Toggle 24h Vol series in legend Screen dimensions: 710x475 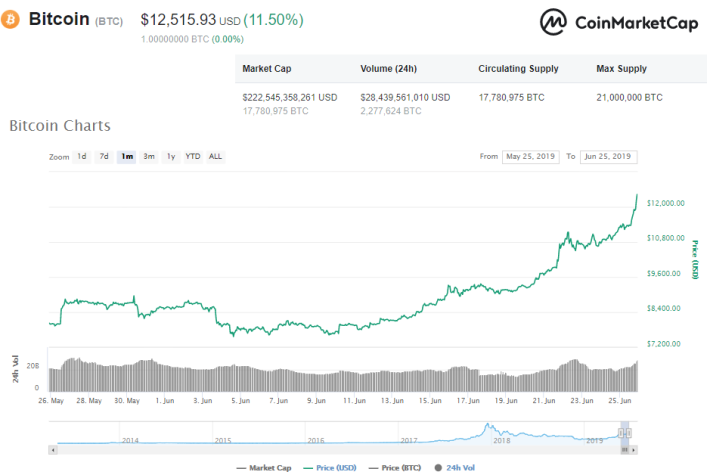(x=455, y=468)
